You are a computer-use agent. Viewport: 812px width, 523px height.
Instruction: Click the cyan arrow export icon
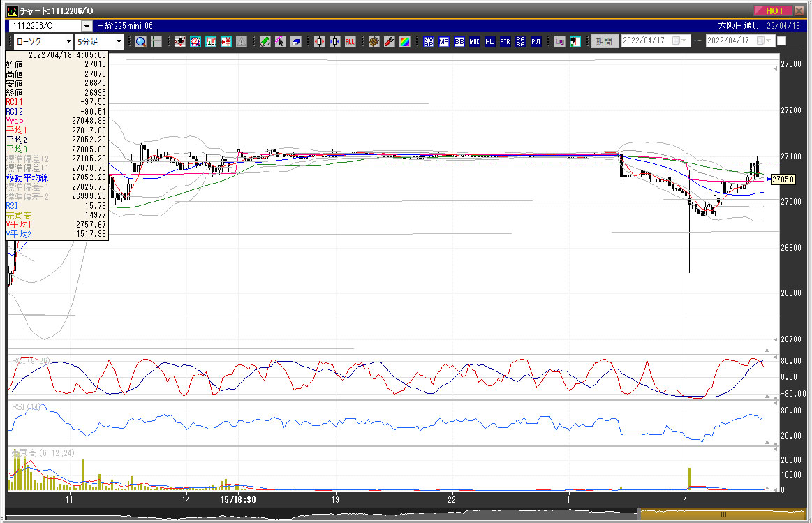coord(575,42)
